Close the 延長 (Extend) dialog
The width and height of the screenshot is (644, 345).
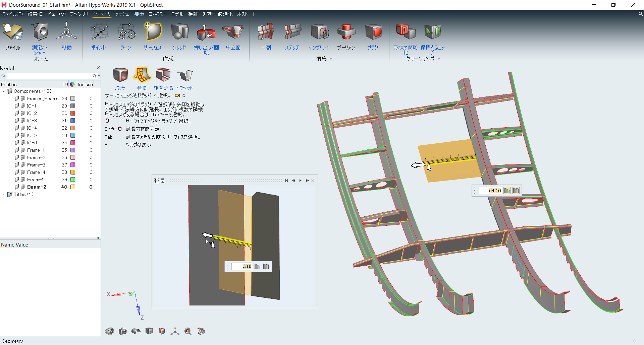[x=313, y=180]
